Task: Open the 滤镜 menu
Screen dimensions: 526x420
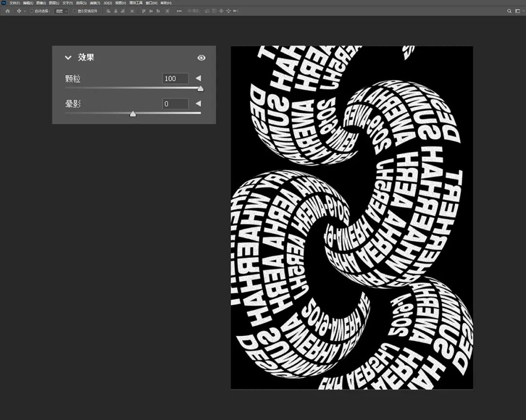Action: [94, 3]
